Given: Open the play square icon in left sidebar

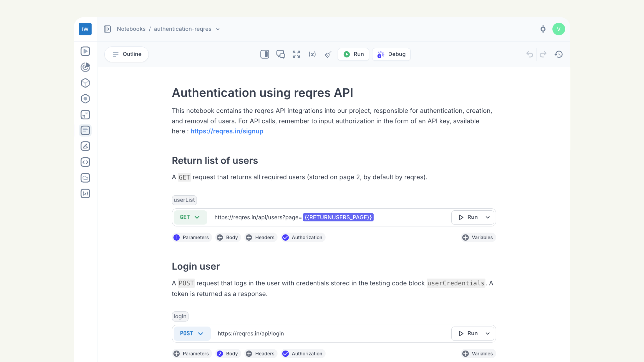Looking at the screenshot, I should pyautogui.click(x=85, y=51).
